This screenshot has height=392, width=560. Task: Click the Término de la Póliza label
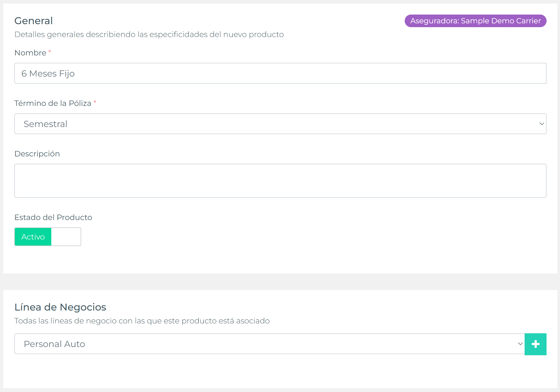coord(53,103)
